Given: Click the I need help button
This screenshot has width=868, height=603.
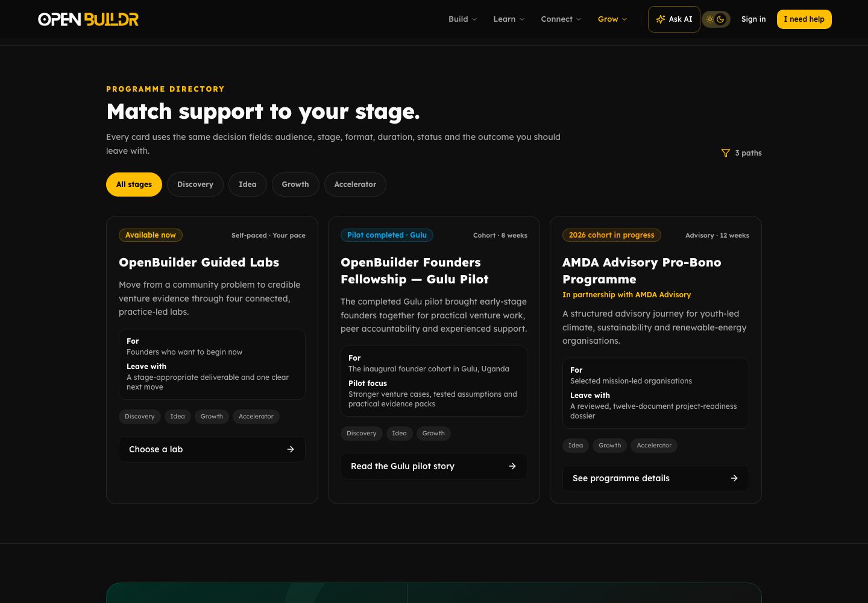Looking at the screenshot, I should (x=804, y=19).
